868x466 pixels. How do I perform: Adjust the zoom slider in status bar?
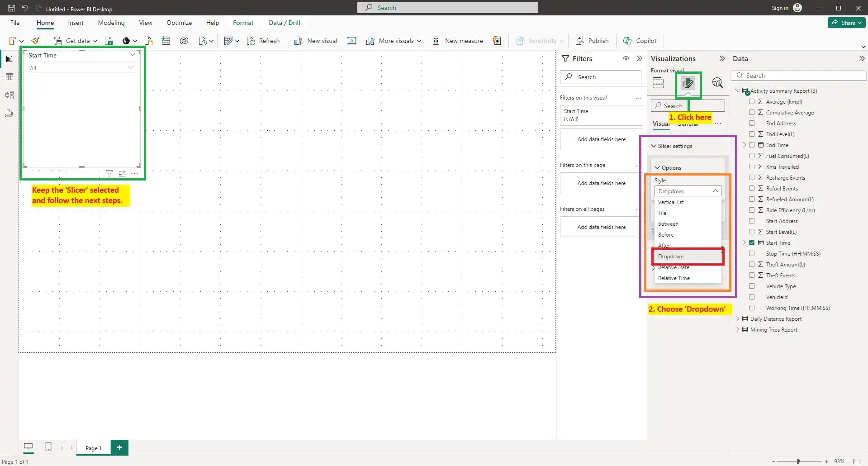tap(798, 461)
